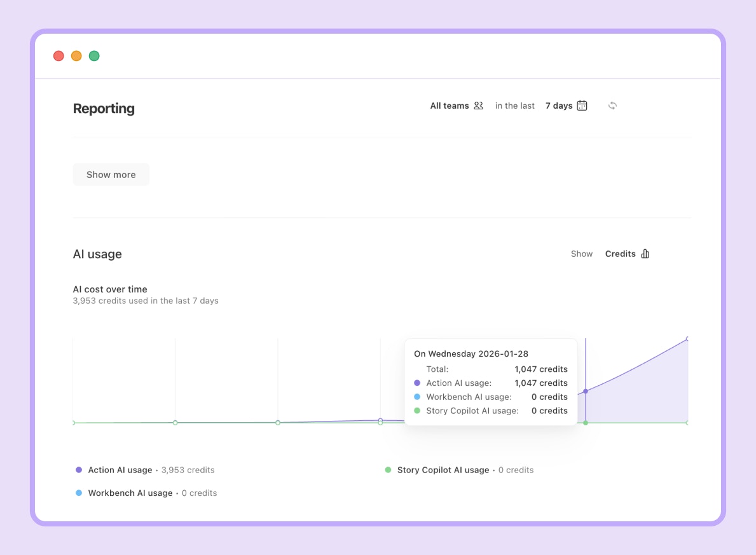Screen dimensions: 756x555
Task: Select the purple dot beside Action AI usage
Action: (x=78, y=470)
